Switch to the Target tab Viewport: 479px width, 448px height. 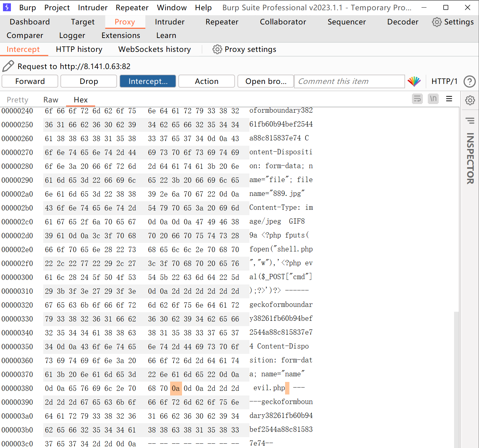[83, 22]
